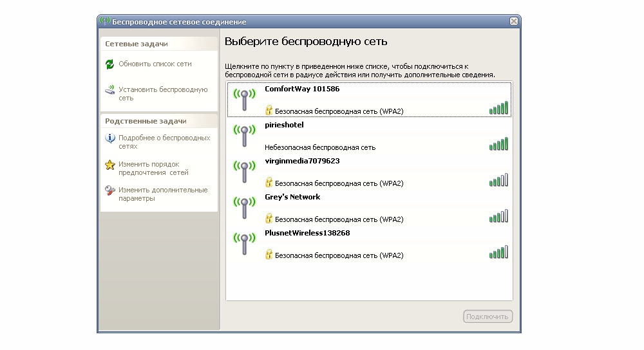Click the antenna icon beside Grey's Network
Viewport: 644px width, 350px height.
click(x=244, y=208)
